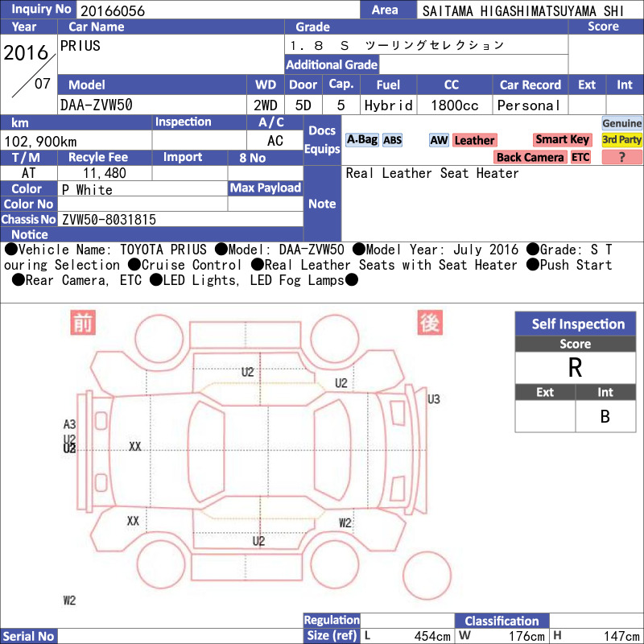Click the Serial No label
The width and height of the screenshot is (644, 644).
tap(29, 636)
